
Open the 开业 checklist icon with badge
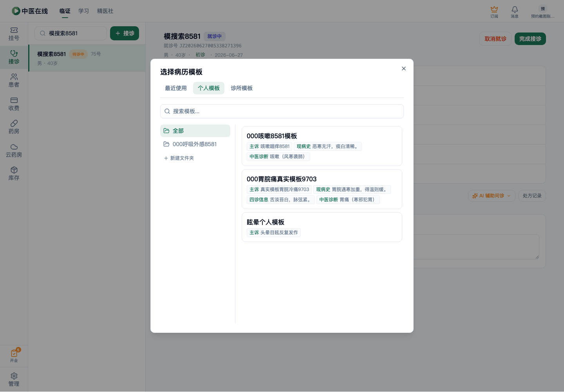14,356
